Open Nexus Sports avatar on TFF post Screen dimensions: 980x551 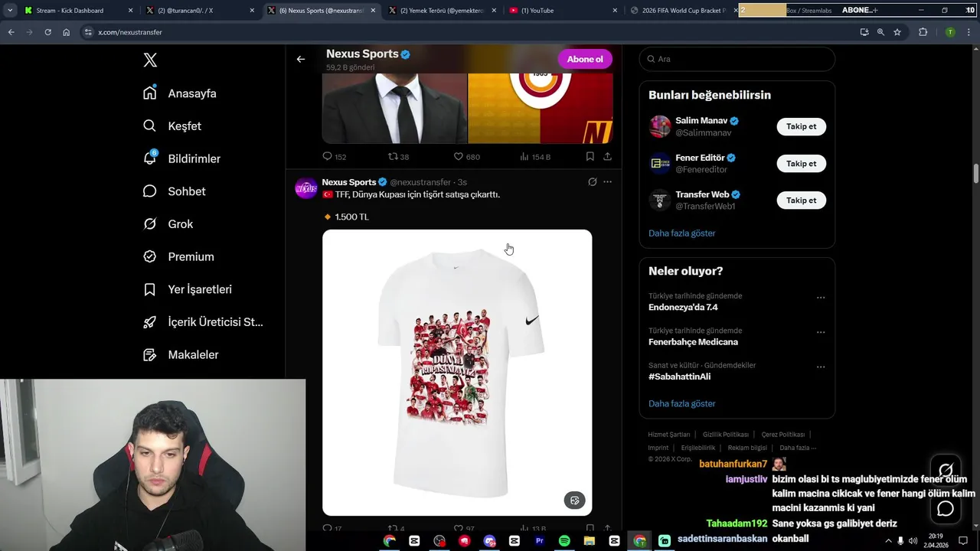[x=306, y=187]
